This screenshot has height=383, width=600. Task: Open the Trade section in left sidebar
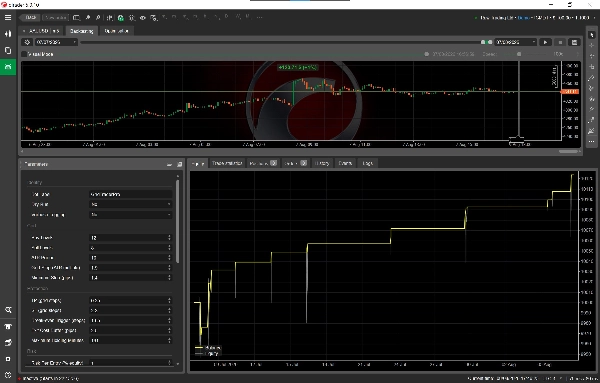8,34
